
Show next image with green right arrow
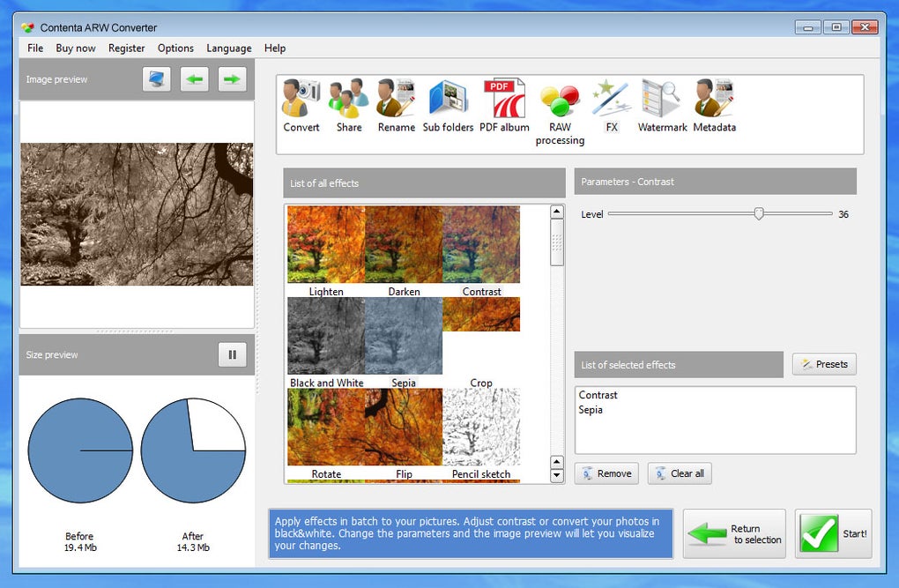click(232, 79)
